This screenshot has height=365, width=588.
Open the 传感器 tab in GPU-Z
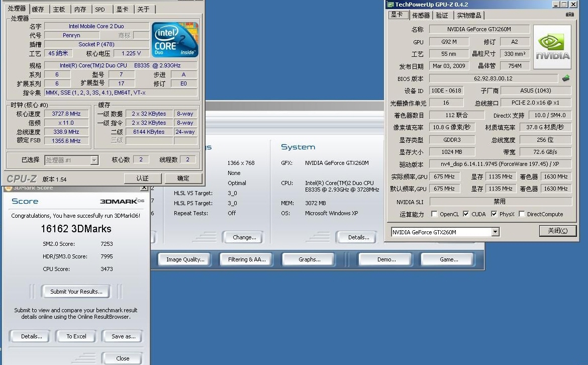coord(421,16)
